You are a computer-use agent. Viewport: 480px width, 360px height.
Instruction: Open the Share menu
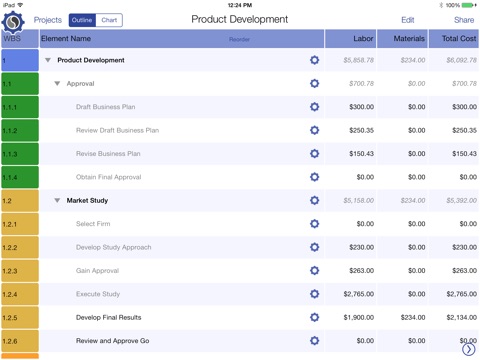tap(464, 20)
